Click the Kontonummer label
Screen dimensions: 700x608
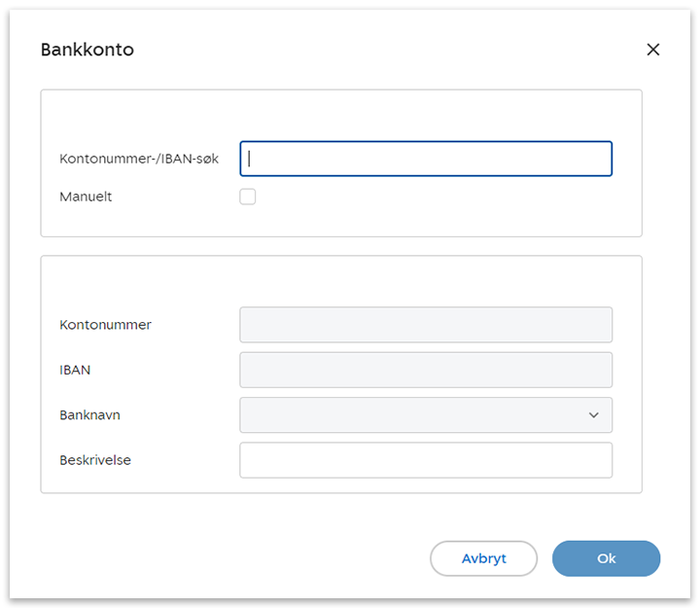105,325
